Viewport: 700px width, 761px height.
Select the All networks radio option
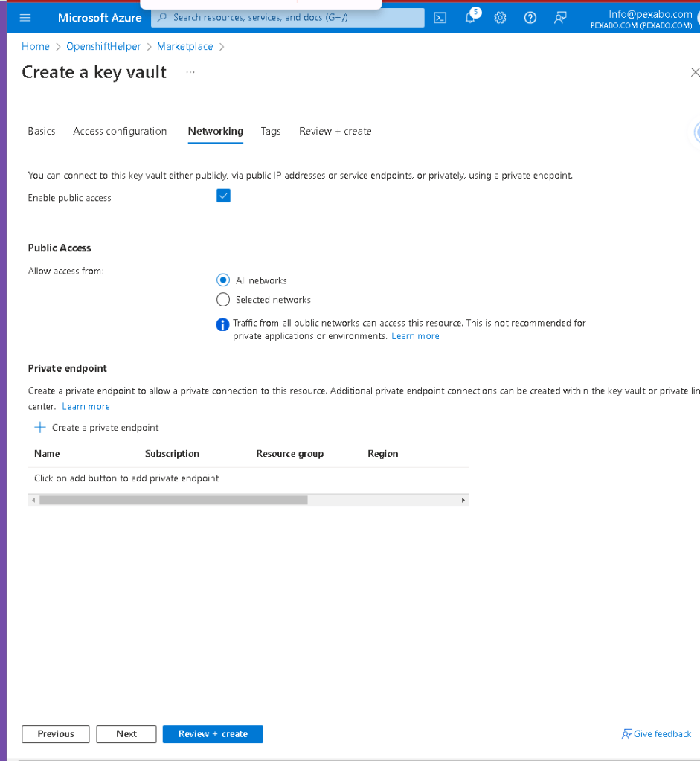[223, 280]
